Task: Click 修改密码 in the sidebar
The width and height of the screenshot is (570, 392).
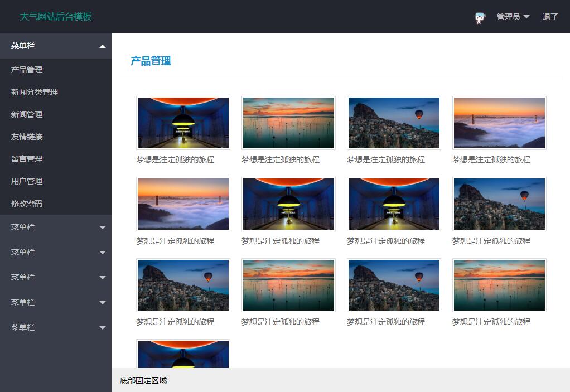Action: coord(27,204)
